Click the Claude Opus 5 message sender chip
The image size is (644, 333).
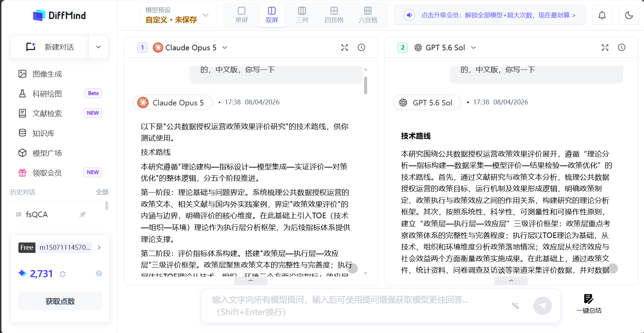[x=173, y=102]
